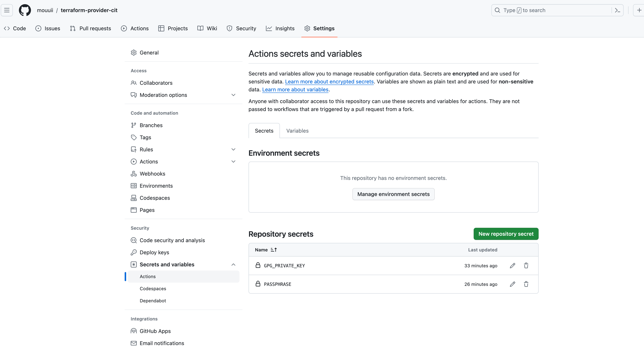644x350 pixels.
Task: Click the GitHub logo in the header
Action: coord(25,10)
